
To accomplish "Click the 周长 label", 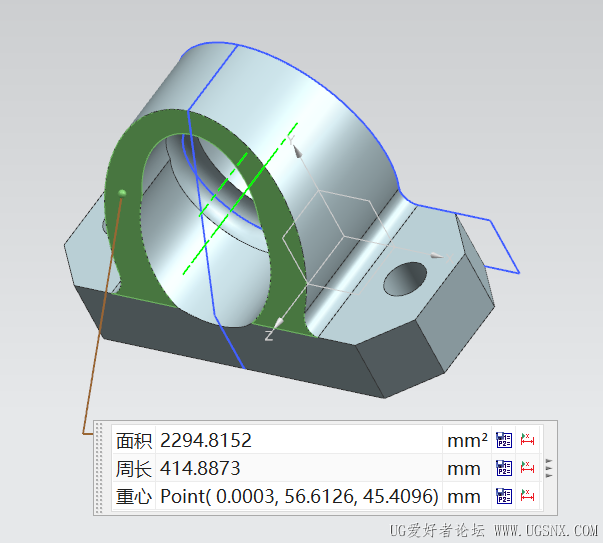I will [x=134, y=468].
